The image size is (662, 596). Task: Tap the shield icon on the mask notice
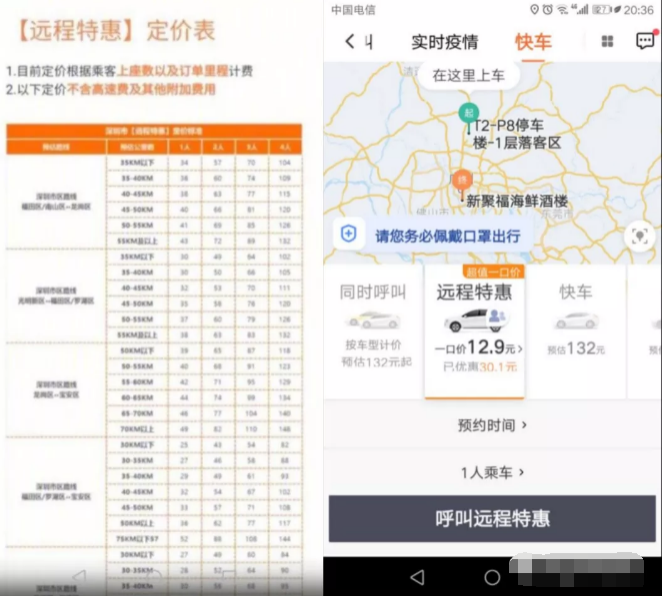349,233
